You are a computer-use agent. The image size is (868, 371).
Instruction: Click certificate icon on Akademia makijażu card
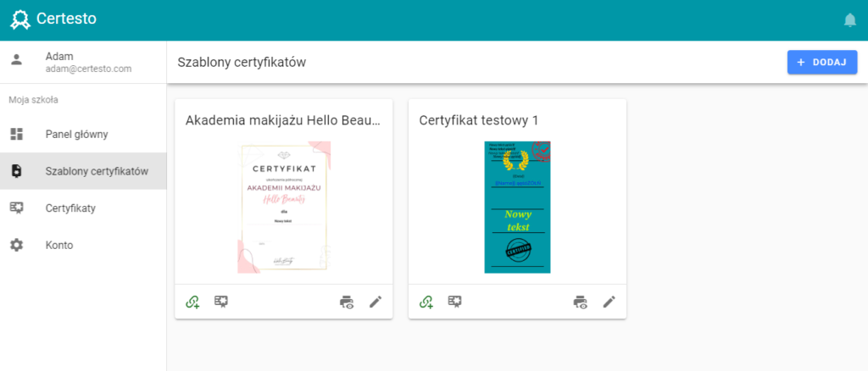point(221,302)
